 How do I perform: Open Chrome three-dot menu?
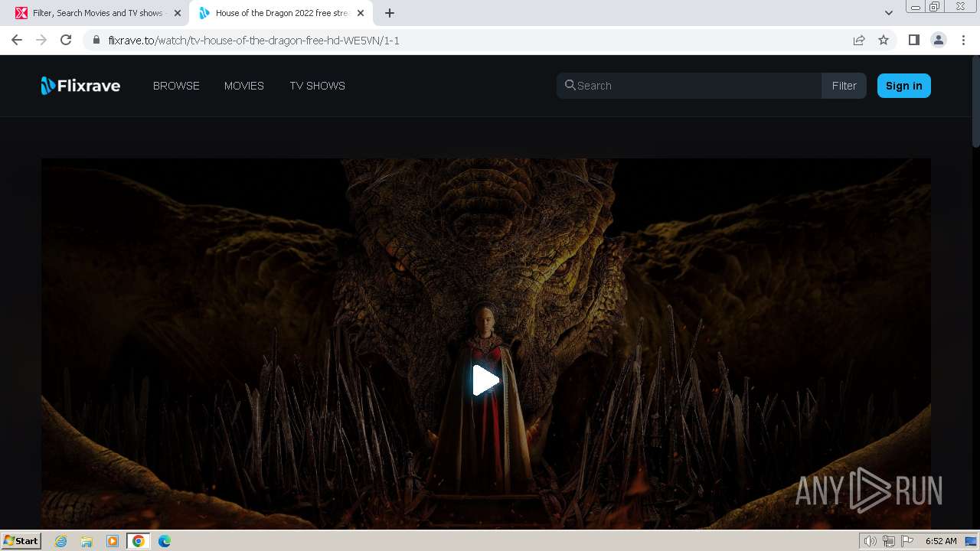coord(963,40)
